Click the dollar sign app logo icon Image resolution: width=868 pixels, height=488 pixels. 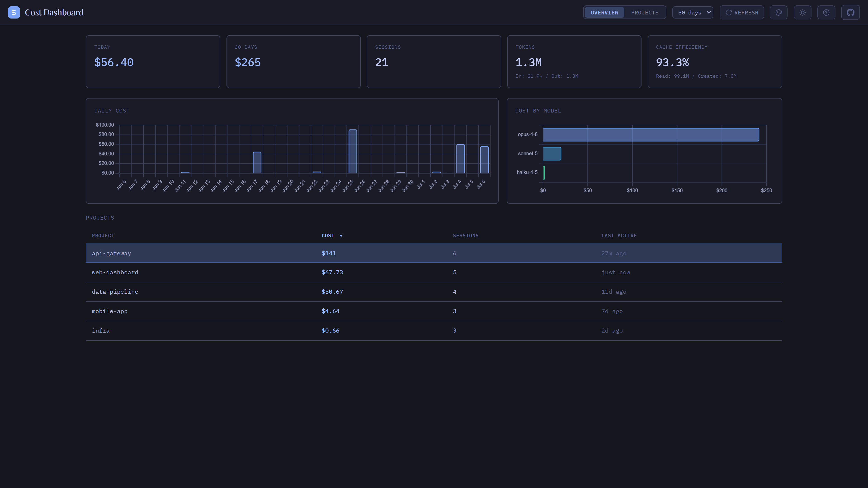pyautogui.click(x=14, y=12)
